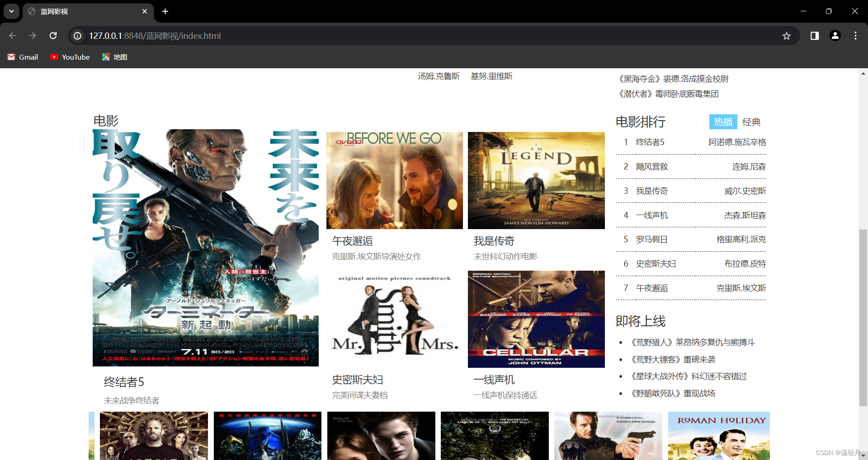Click actor name 威尔.史密斯
Image resolution: width=868 pixels, height=460 pixels.
pyautogui.click(x=745, y=191)
